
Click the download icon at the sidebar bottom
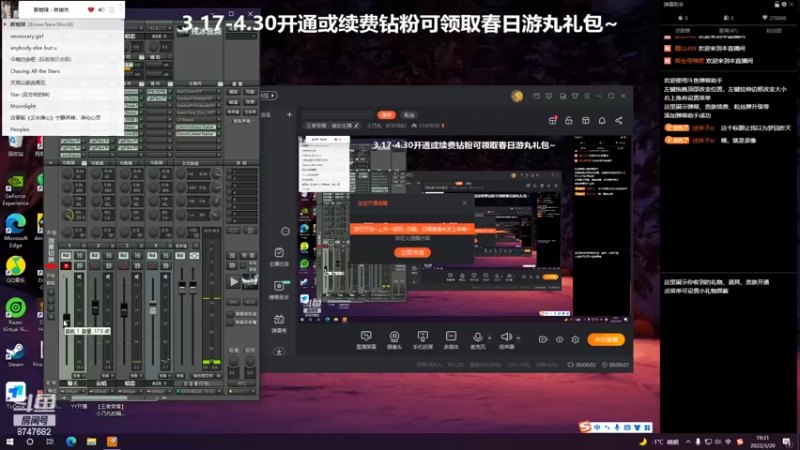click(x=279, y=352)
